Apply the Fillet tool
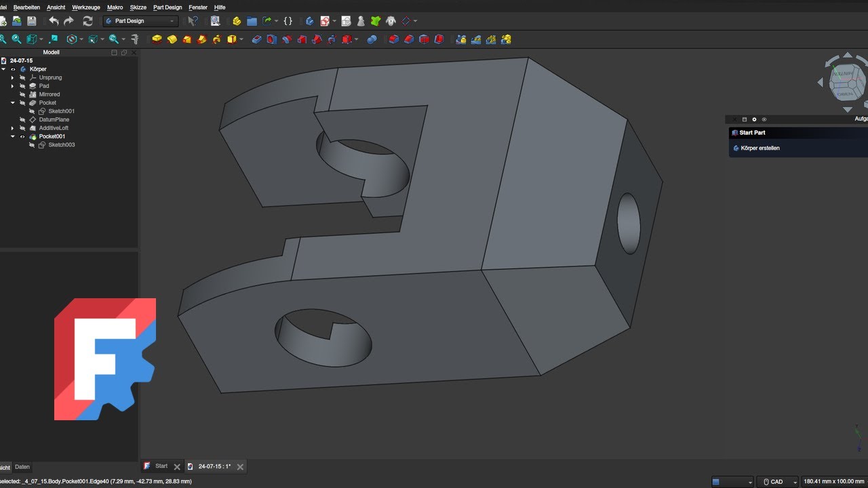This screenshot has height=488, width=868. pyautogui.click(x=393, y=39)
